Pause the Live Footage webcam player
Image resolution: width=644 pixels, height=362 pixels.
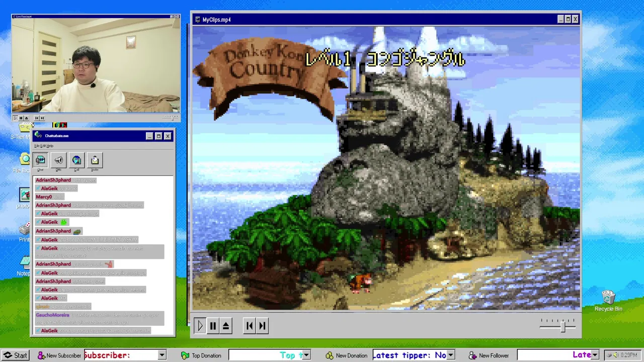(21, 118)
